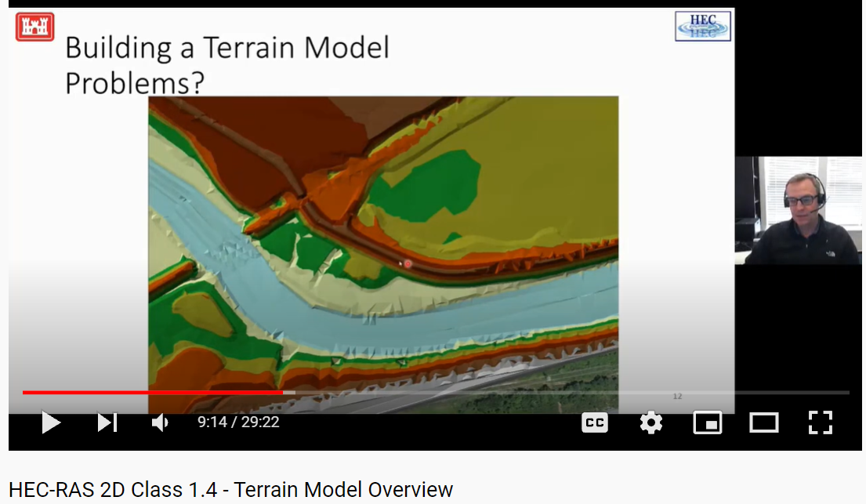The image size is (866, 504).
Task: Toggle closed captions
Action: (x=595, y=422)
